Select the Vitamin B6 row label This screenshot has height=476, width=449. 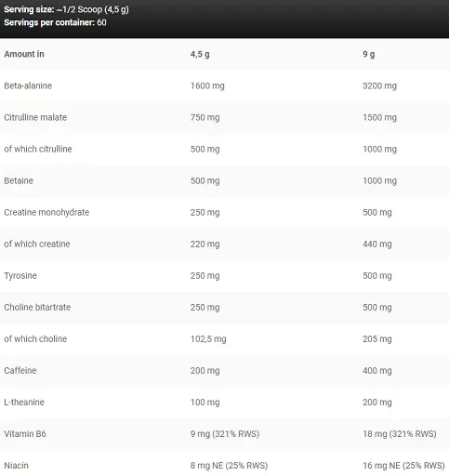25,434
